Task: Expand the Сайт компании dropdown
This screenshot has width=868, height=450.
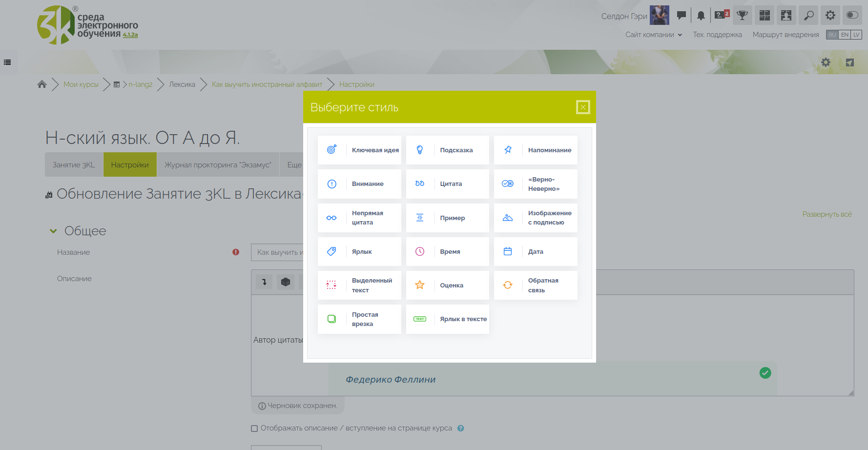Action: pyautogui.click(x=653, y=35)
